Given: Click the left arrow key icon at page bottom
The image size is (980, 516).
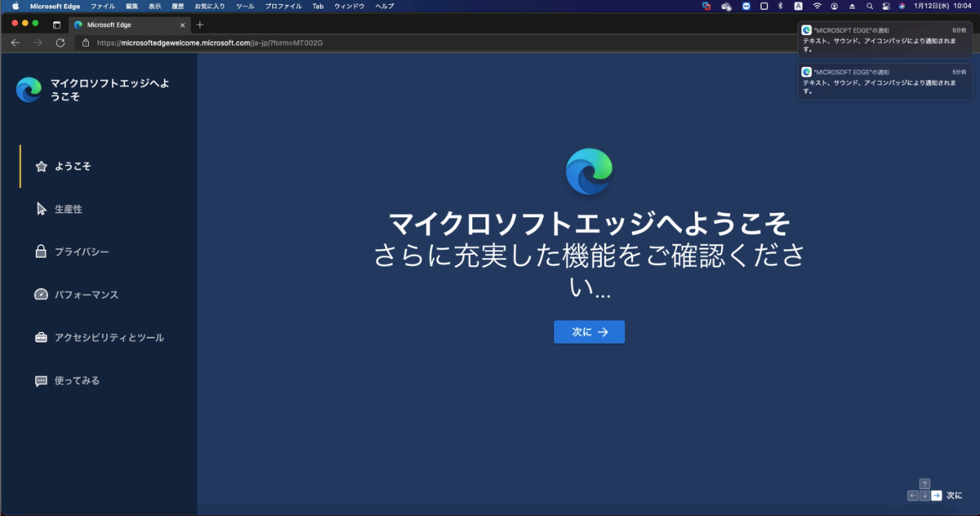Looking at the screenshot, I should [x=913, y=496].
